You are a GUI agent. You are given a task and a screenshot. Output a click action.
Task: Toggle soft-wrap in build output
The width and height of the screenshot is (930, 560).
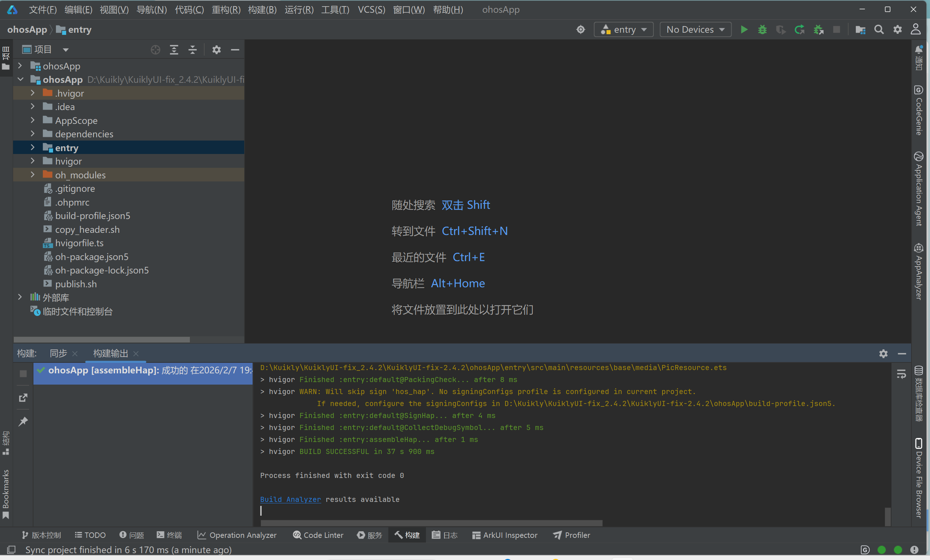pos(901,374)
